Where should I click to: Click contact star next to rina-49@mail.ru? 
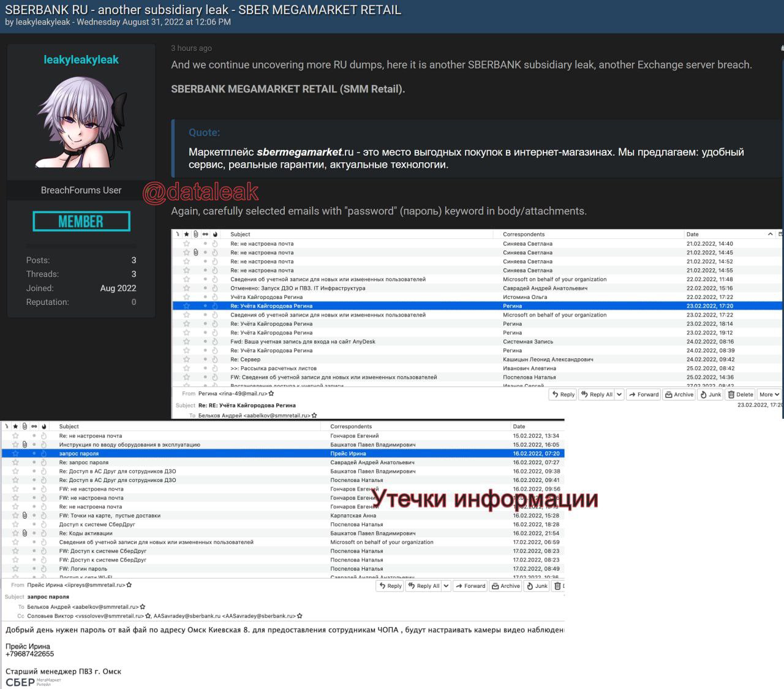click(271, 394)
